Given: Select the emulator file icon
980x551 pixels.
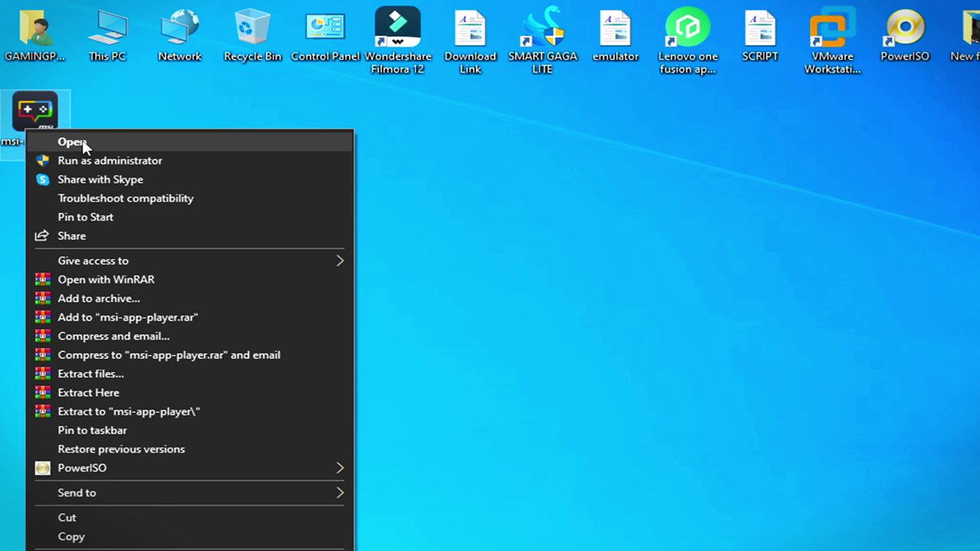Looking at the screenshot, I should (x=616, y=34).
